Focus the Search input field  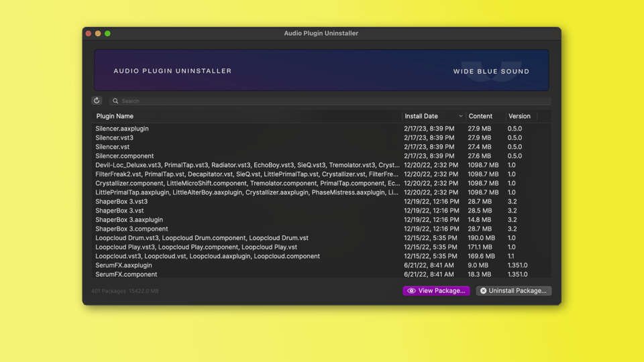[330, 101]
